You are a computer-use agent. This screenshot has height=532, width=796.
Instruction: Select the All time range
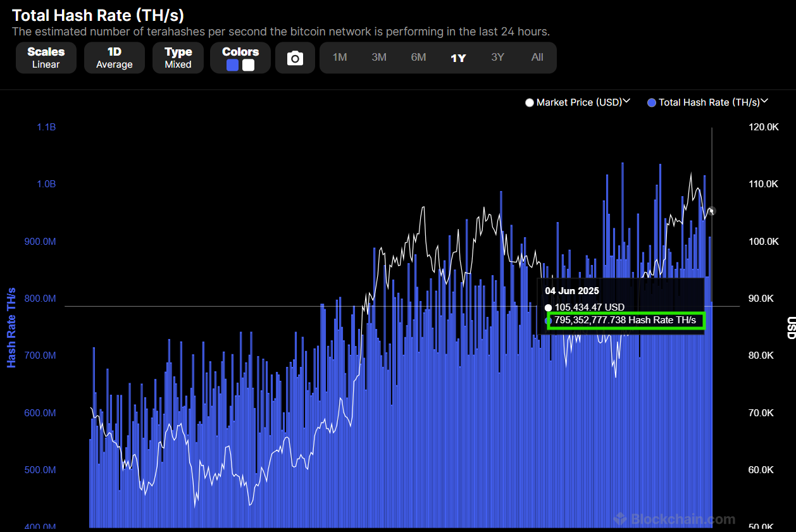pos(537,58)
